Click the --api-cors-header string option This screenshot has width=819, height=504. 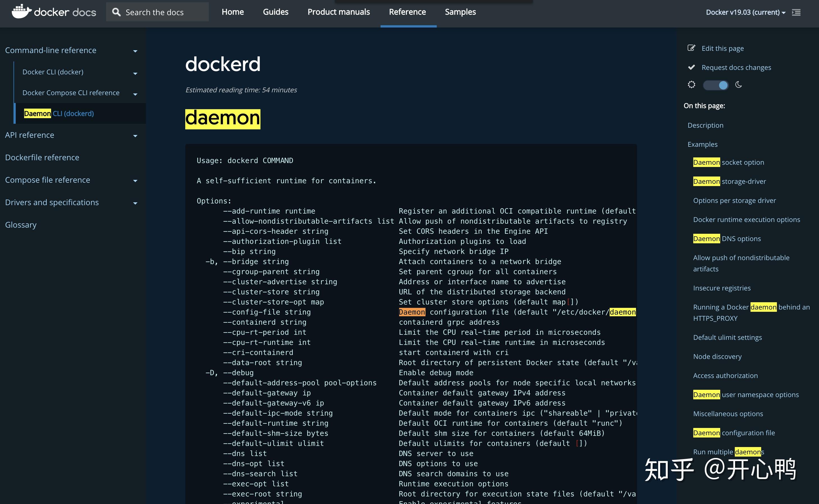click(275, 231)
